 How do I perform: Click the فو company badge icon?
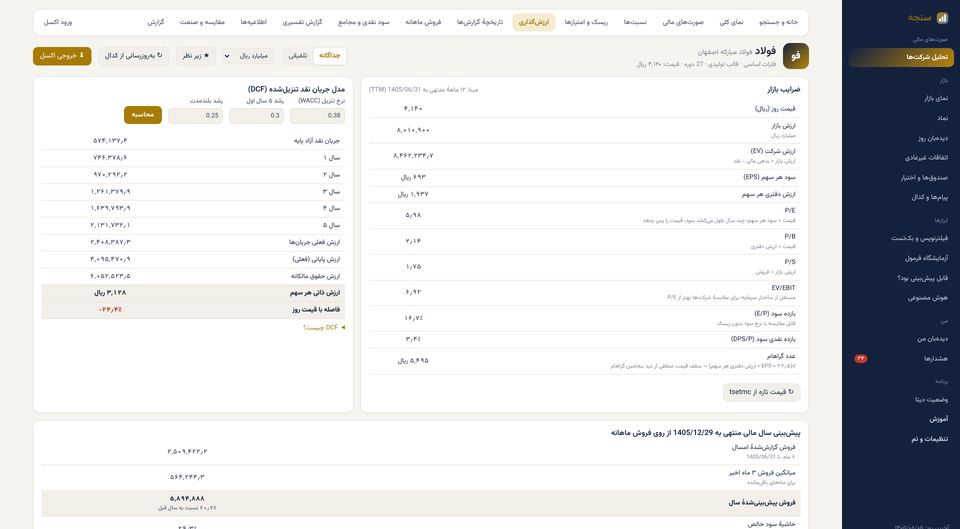point(795,56)
